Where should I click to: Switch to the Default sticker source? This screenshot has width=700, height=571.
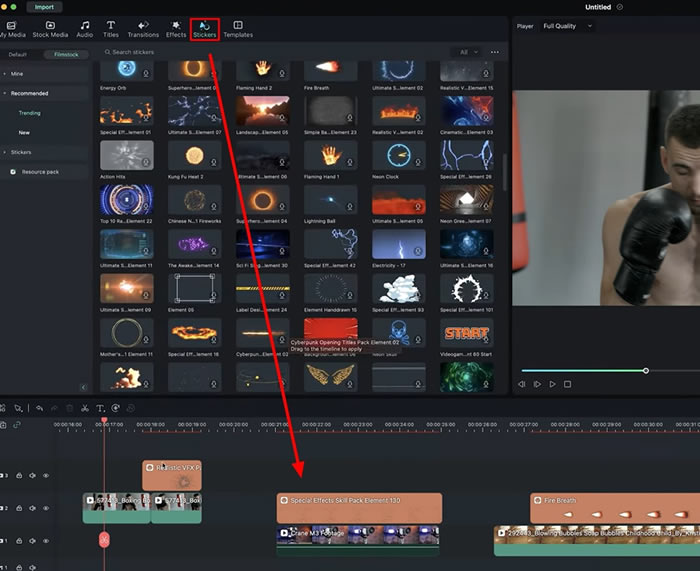[x=18, y=54]
